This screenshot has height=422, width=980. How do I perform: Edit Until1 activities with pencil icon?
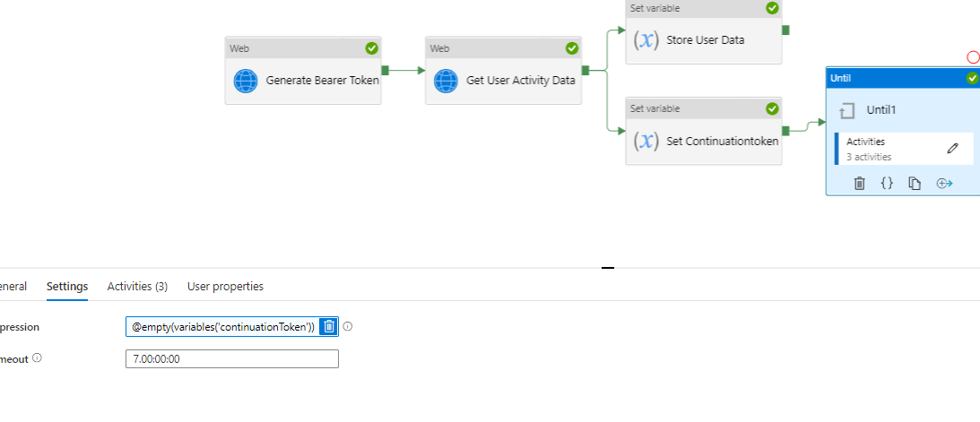(952, 148)
